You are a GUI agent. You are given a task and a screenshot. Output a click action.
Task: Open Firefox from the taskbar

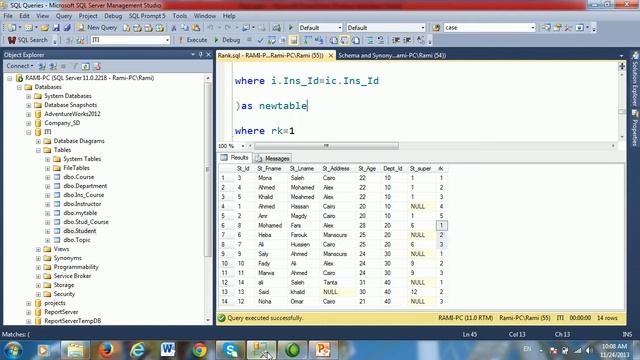106,350
